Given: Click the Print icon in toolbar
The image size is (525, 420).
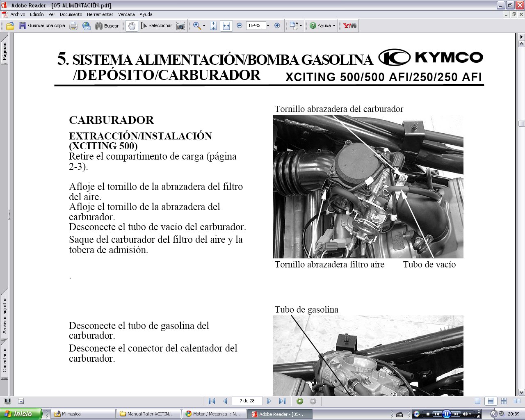Looking at the screenshot, I should coord(73,25).
